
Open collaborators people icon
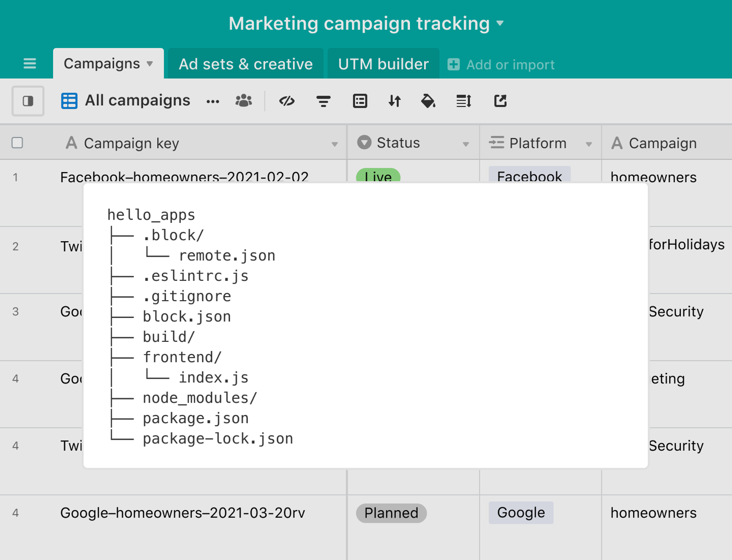pyautogui.click(x=244, y=101)
